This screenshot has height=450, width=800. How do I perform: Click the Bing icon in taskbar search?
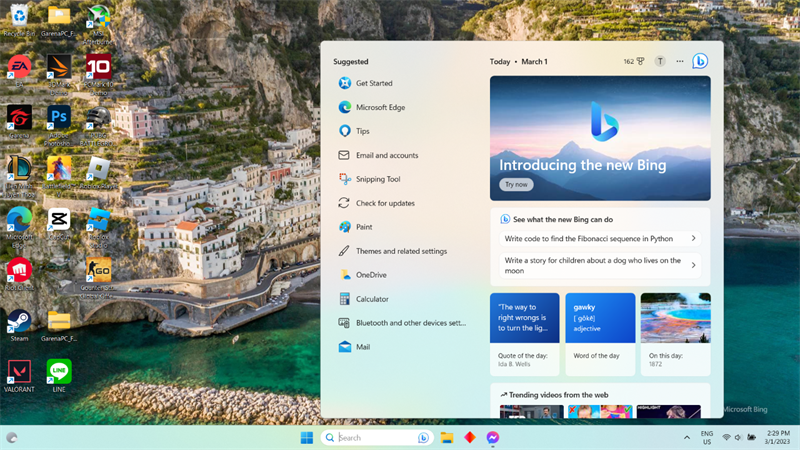point(423,438)
